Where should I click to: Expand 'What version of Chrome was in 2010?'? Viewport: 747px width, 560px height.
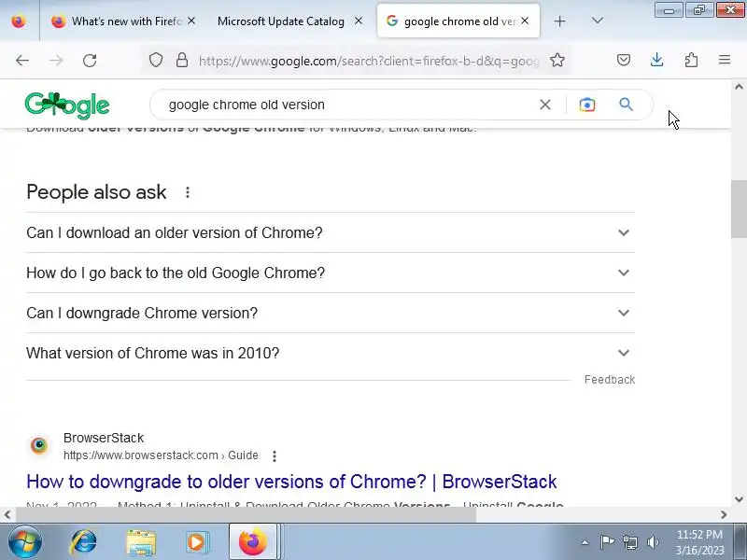tap(331, 353)
